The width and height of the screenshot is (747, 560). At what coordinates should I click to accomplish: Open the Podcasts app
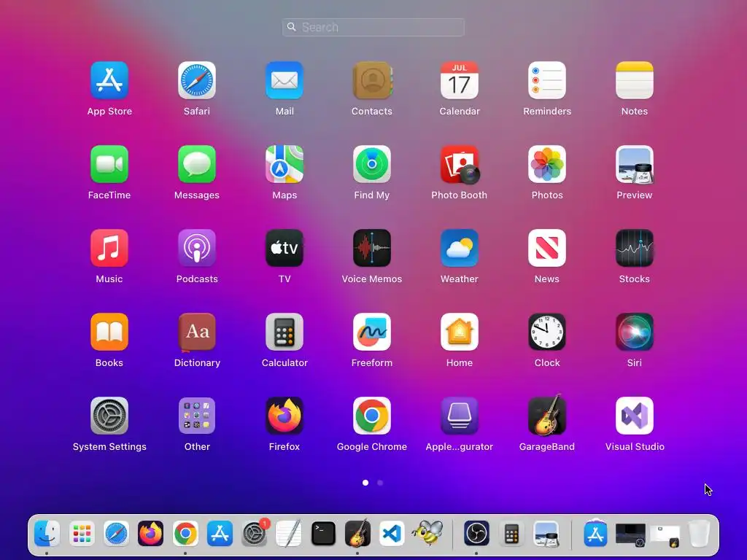point(197,248)
